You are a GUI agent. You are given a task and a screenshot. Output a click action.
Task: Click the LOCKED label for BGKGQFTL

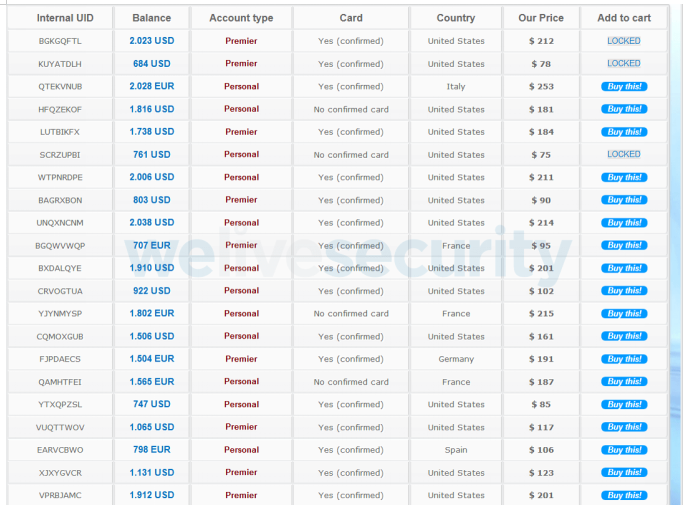[x=623, y=41]
